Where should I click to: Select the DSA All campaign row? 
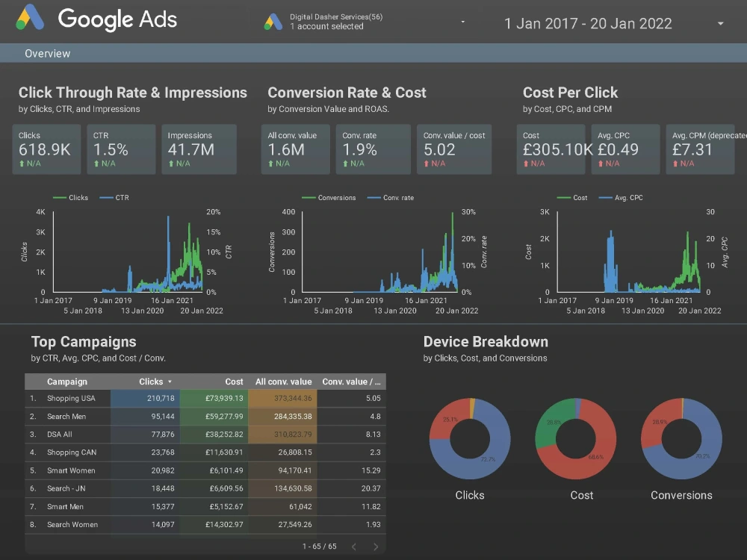click(x=205, y=435)
